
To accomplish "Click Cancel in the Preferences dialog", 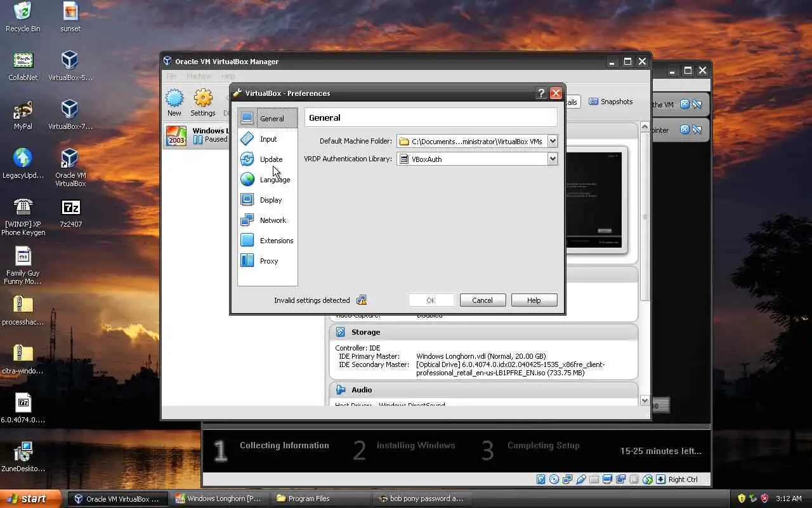I will [482, 300].
